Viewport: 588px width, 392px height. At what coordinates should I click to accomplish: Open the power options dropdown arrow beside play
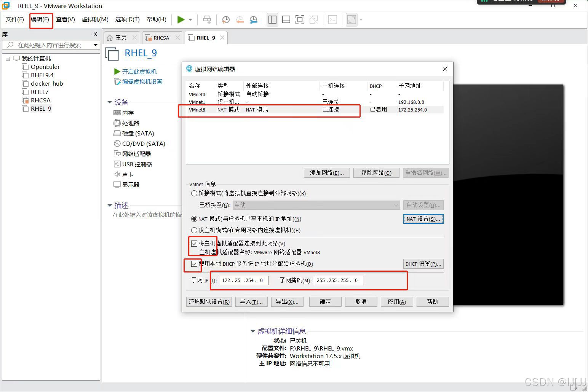point(190,20)
